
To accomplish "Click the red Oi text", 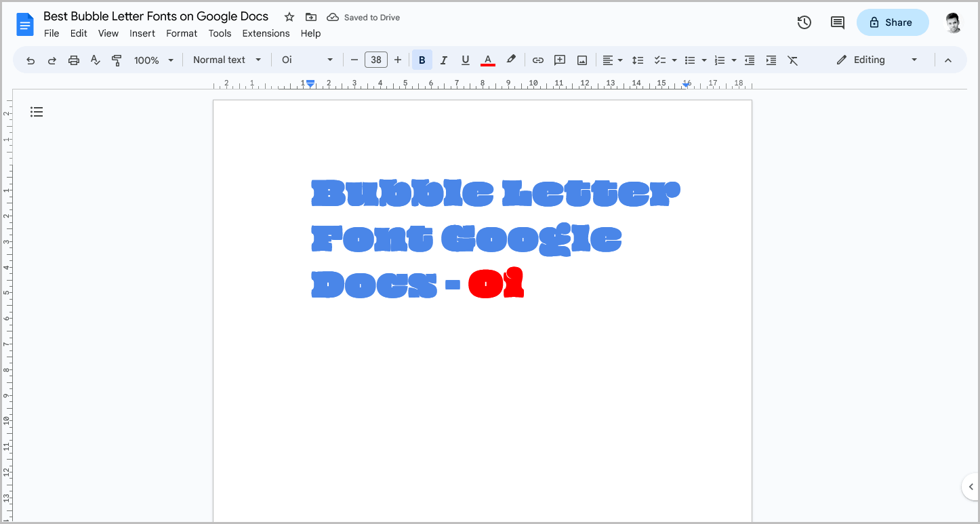I will point(496,283).
